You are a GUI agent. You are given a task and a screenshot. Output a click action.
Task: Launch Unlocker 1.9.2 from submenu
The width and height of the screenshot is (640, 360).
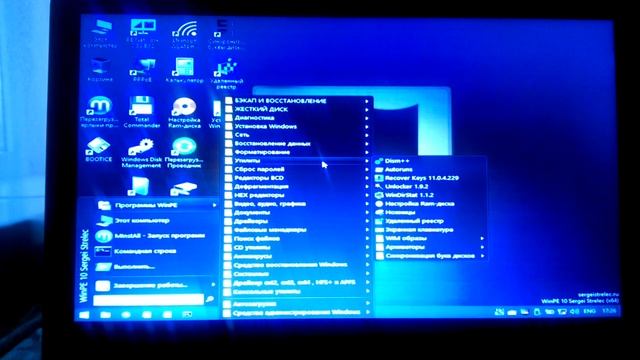(402, 187)
